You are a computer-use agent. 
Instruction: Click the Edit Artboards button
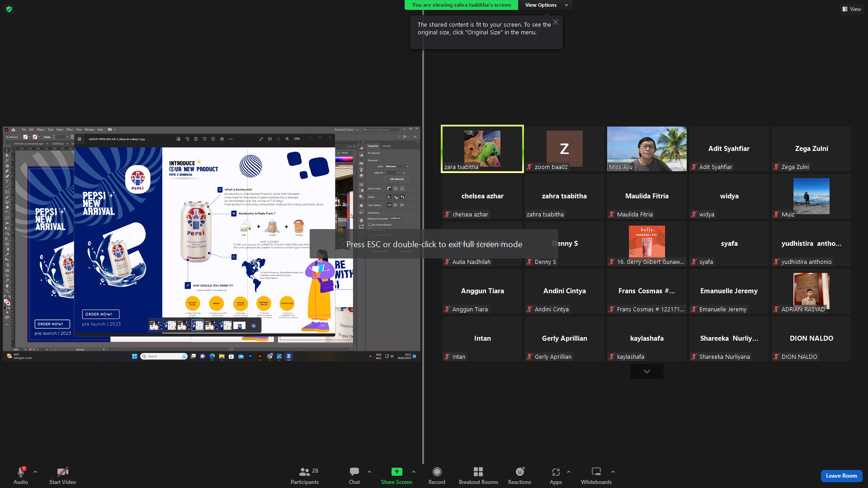point(397,179)
